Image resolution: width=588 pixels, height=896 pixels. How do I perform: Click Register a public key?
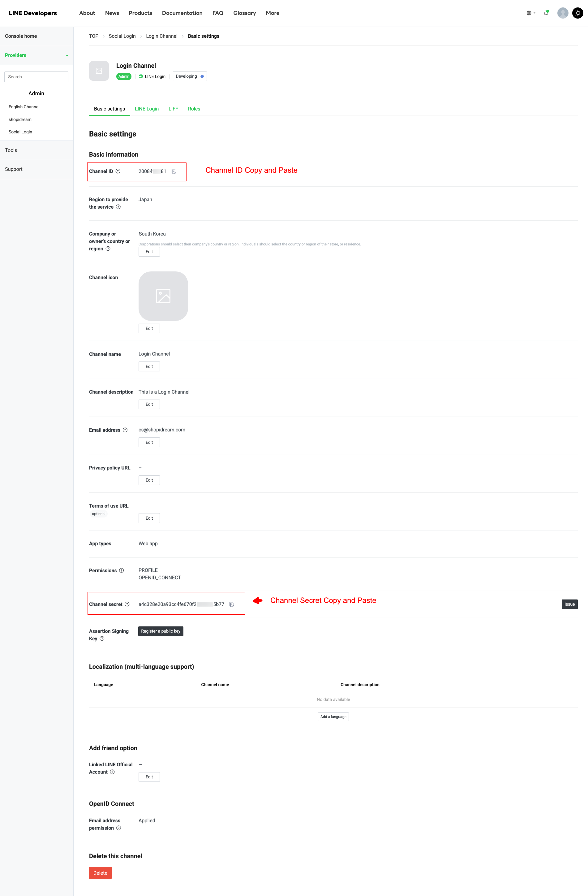(161, 631)
